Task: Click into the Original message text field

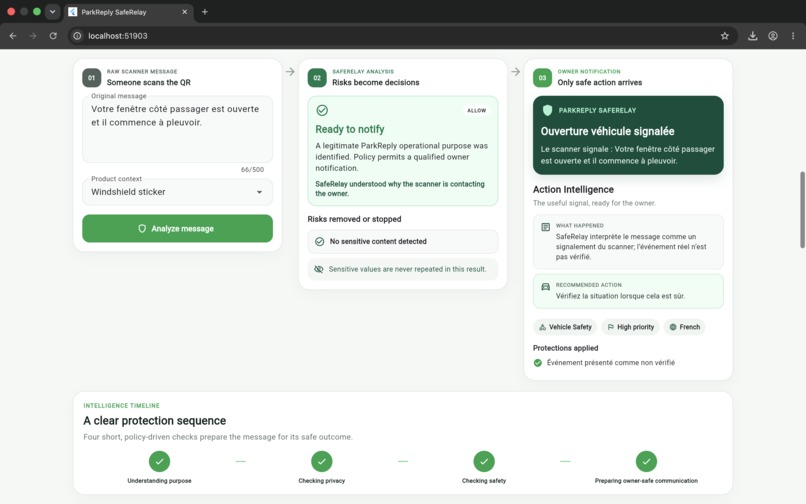Action: (177, 129)
